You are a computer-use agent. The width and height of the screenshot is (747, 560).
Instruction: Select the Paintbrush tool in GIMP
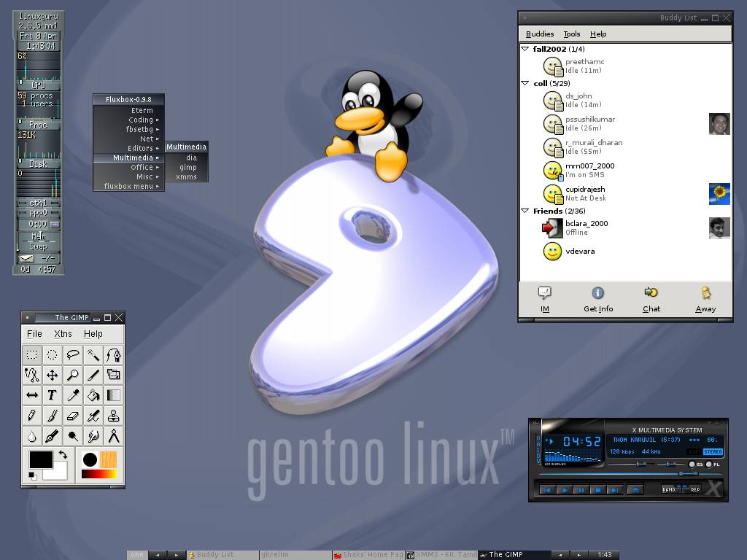pyautogui.click(x=53, y=415)
